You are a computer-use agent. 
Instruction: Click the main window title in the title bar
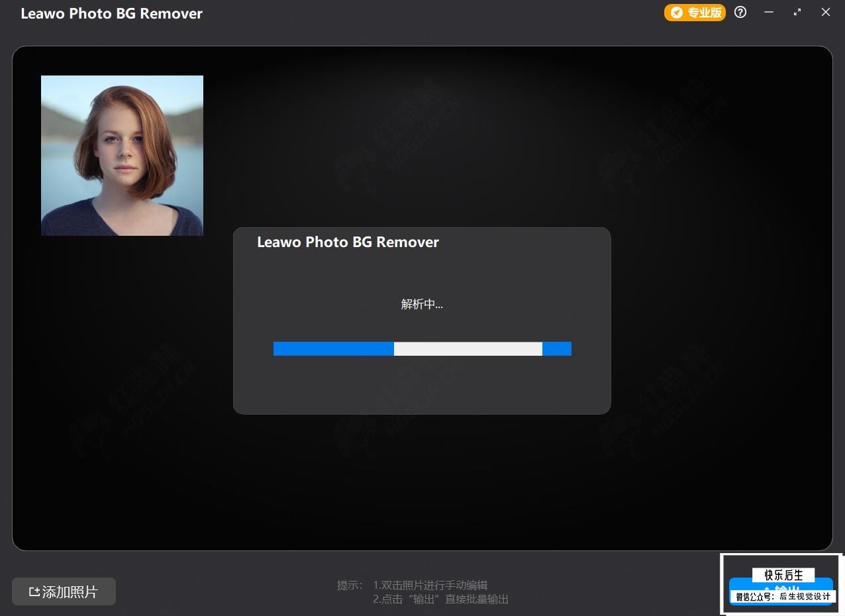[112, 14]
